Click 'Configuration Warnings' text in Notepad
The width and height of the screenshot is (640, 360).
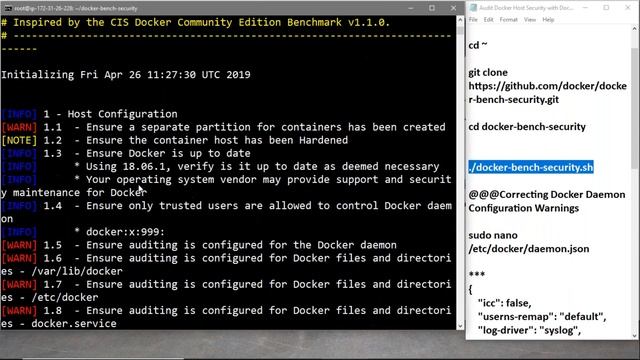[x=523, y=208]
